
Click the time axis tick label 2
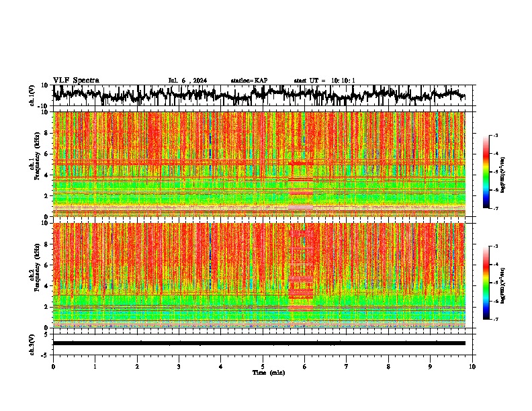(x=137, y=367)
